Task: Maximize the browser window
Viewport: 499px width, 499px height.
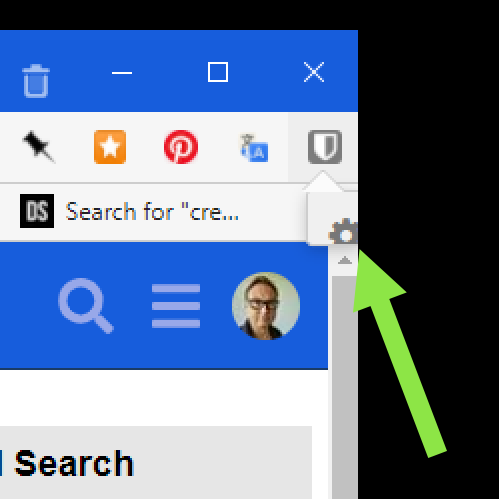Action: point(218,72)
